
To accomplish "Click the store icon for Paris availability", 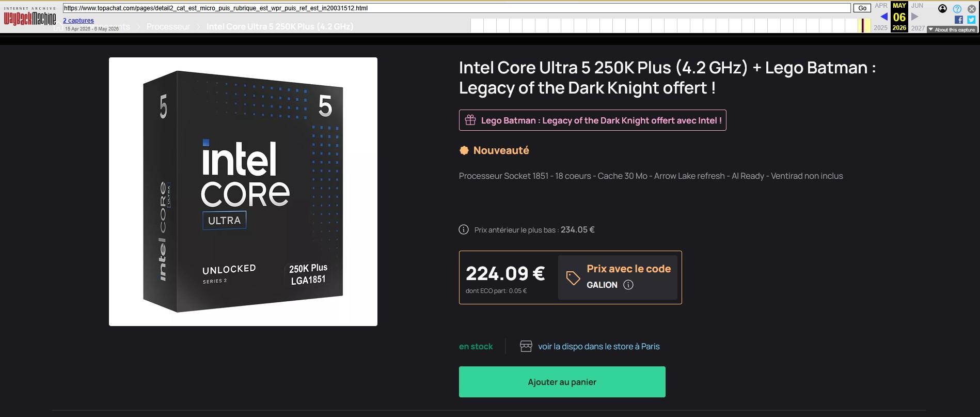I will pyautogui.click(x=526, y=346).
